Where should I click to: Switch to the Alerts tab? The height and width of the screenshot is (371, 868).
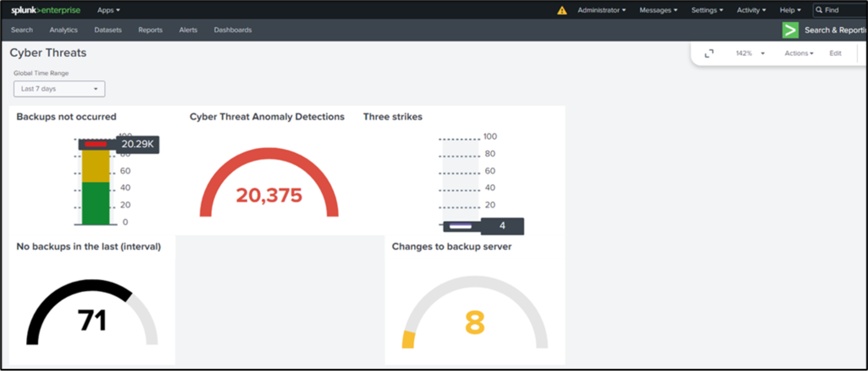(188, 30)
